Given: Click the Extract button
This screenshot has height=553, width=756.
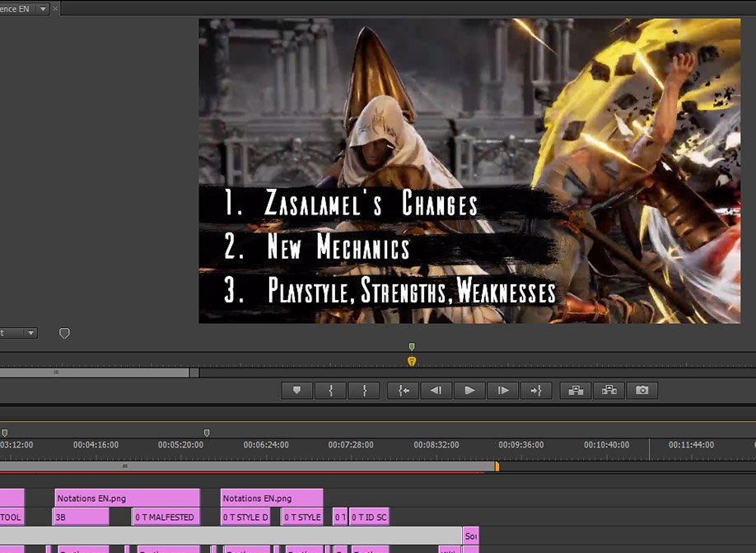Looking at the screenshot, I should pos(609,391).
